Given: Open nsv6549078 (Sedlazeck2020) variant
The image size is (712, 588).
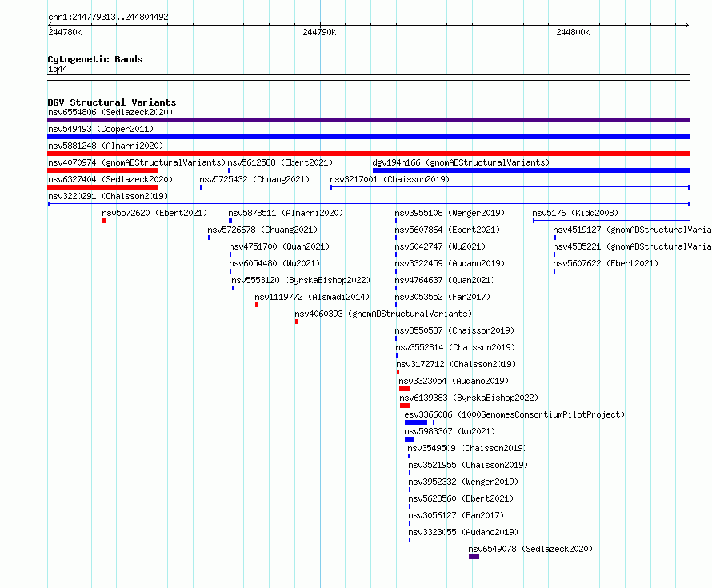Looking at the screenshot, I should [530, 549].
